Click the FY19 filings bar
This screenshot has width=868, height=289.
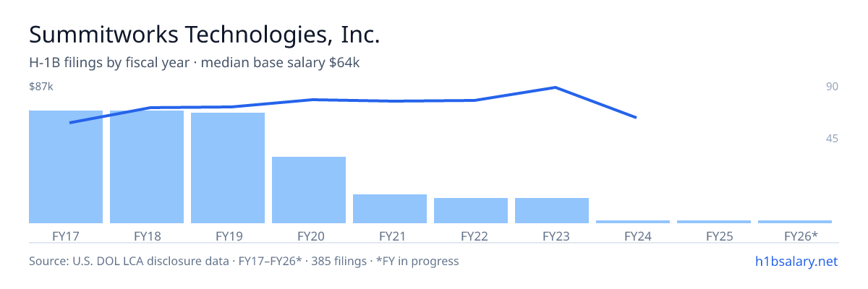pyautogui.click(x=228, y=168)
